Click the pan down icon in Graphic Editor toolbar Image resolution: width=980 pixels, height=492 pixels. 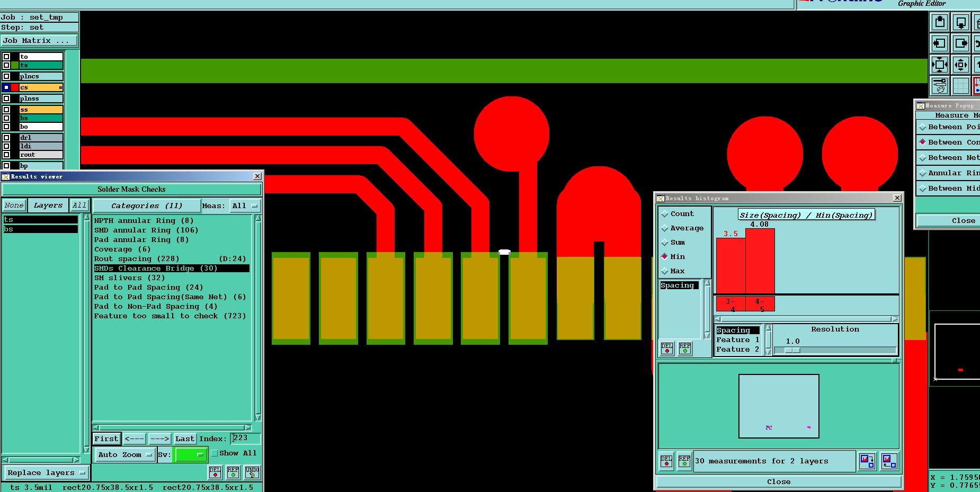[961, 22]
